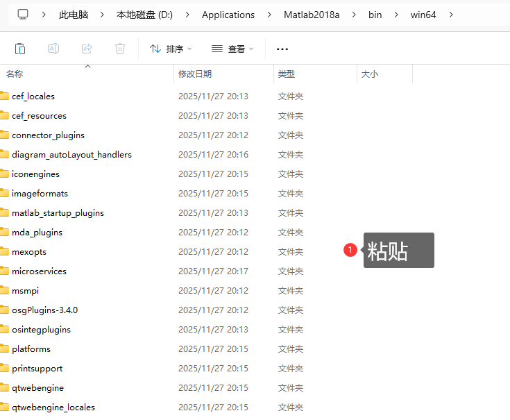The width and height of the screenshot is (510, 420).
Task: Open the 查看 view dropdown
Action: pyautogui.click(x=232, y=49)
